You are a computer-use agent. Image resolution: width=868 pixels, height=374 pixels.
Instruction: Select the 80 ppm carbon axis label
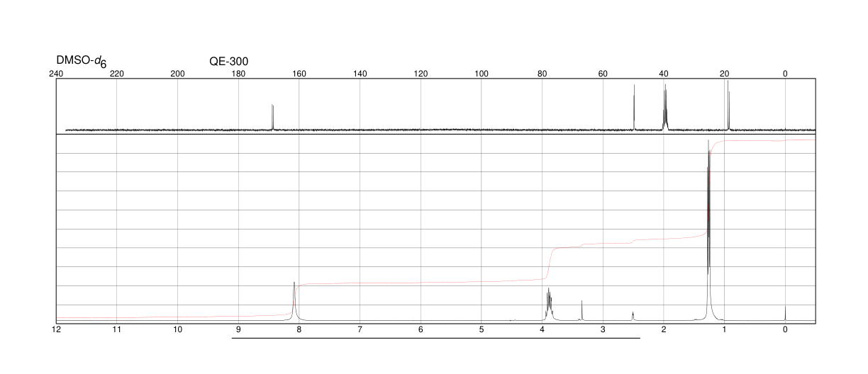pos(542,74)
